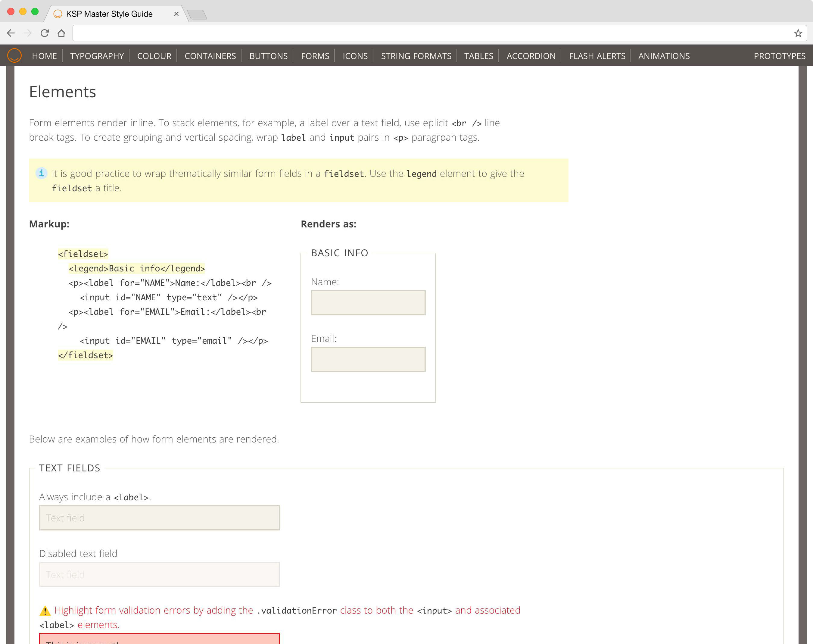Click the blue info icon in yellow note
Viewport: 813px width, 644px height.
(x=41, y=173)
